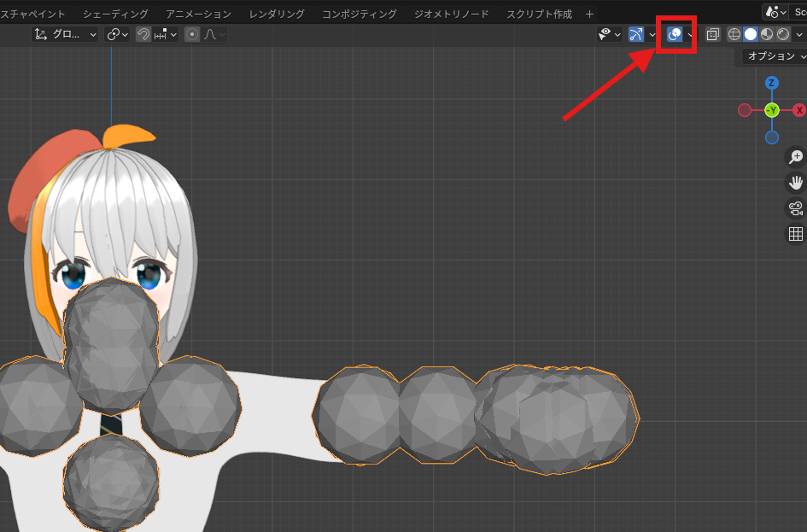Toggle camera view icon in sidebar
The height and width of the screenshot is (532, 807).
(x=794, y=208)
